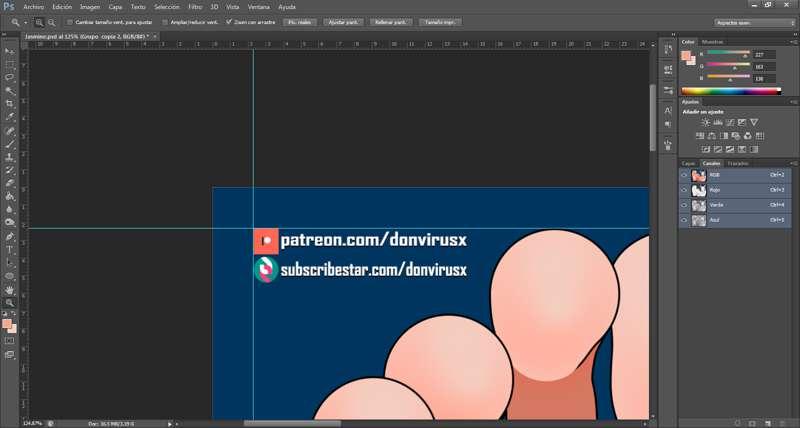Select the Crop tool
This screenshot has height=428, width=800.
click(x=10, y=104)
